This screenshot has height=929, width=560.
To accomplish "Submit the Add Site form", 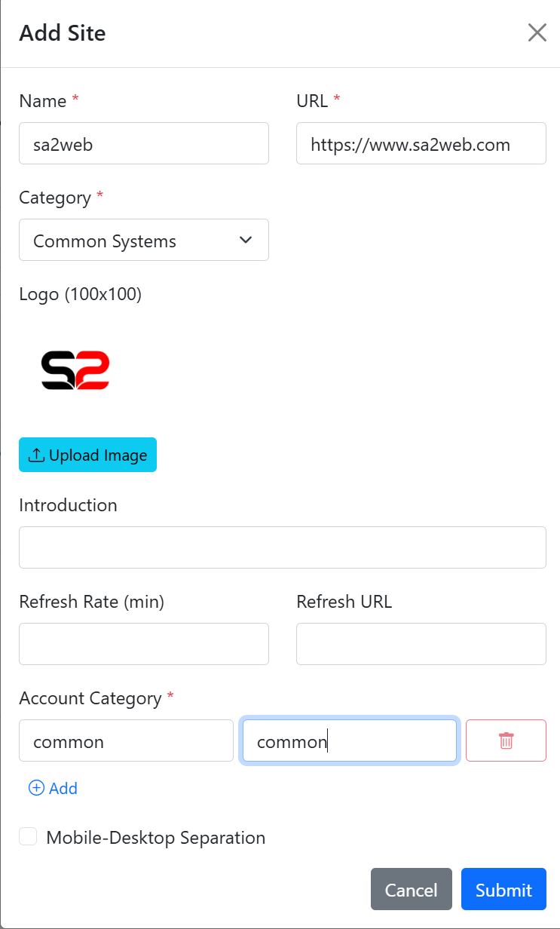I will 503,889.
